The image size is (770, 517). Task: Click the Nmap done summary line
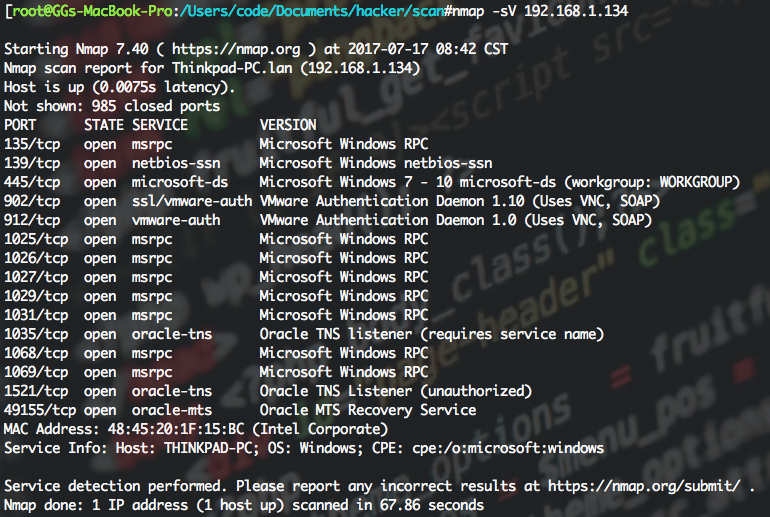(x=244, y=505)
